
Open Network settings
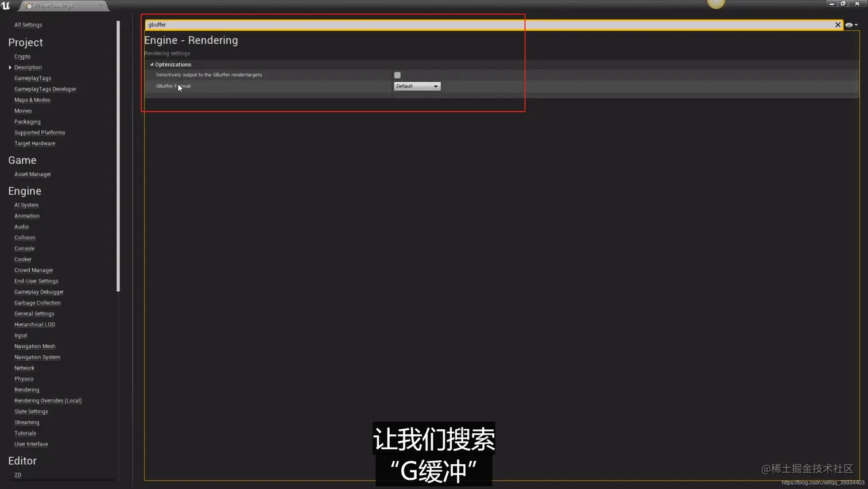pyautogui.click(x=24, y=369)
